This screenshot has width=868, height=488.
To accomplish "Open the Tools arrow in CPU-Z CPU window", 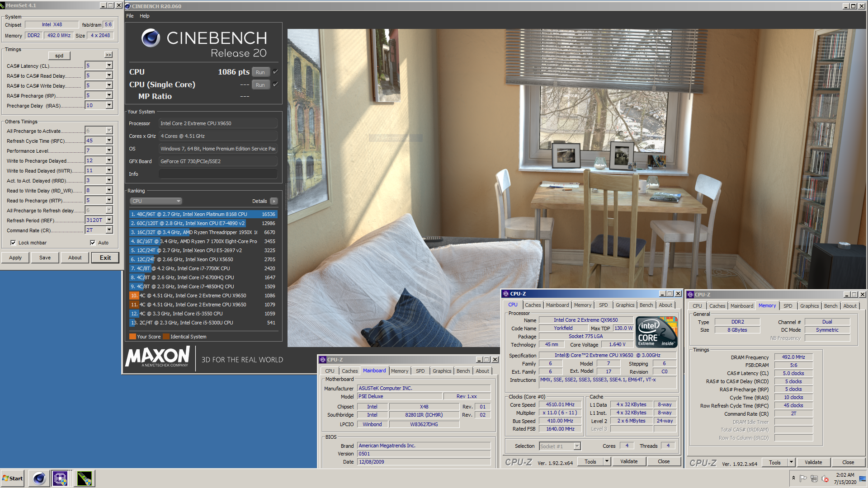I will click(607, 461).
